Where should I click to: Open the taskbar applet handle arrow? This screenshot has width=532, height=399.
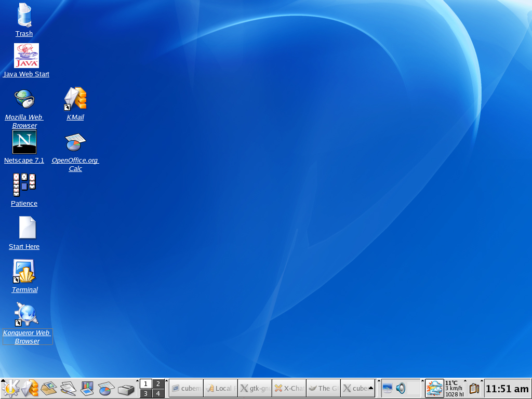tap(167, 381)
